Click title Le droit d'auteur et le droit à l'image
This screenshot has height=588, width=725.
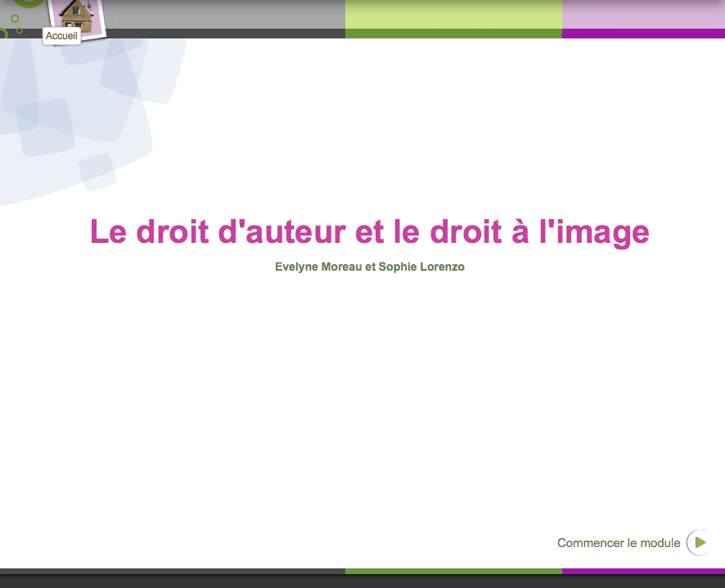[369, 232]
